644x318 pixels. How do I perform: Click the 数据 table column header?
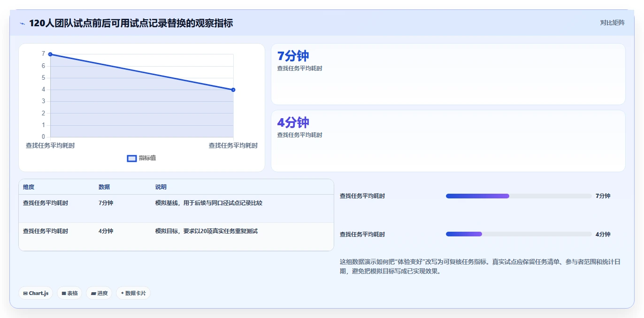click(x=104, y=187)
